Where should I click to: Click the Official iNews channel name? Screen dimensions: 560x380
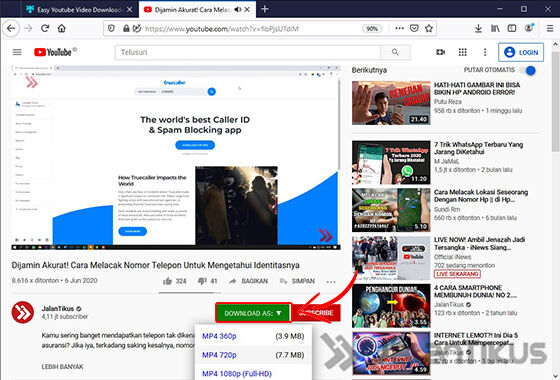pos(452,257)
